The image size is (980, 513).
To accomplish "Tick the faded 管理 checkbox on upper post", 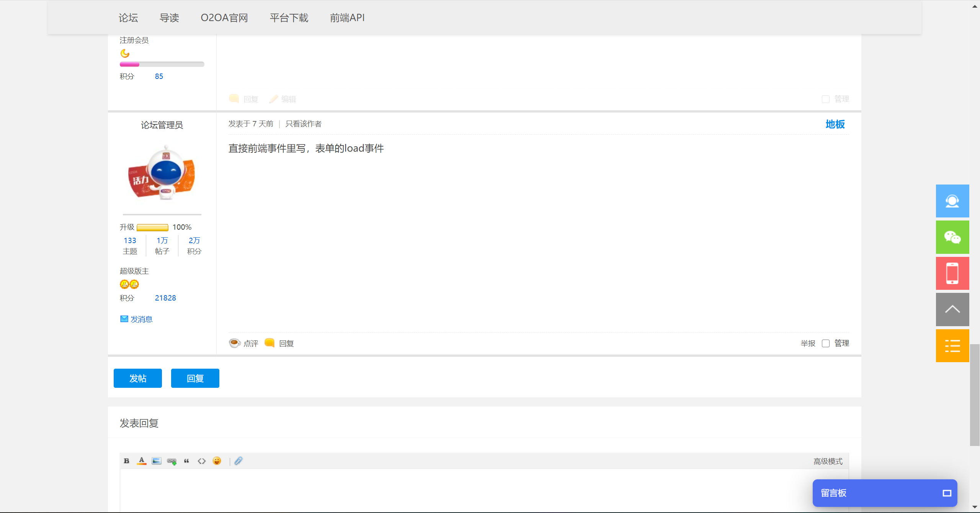I will tap(826, 99).
